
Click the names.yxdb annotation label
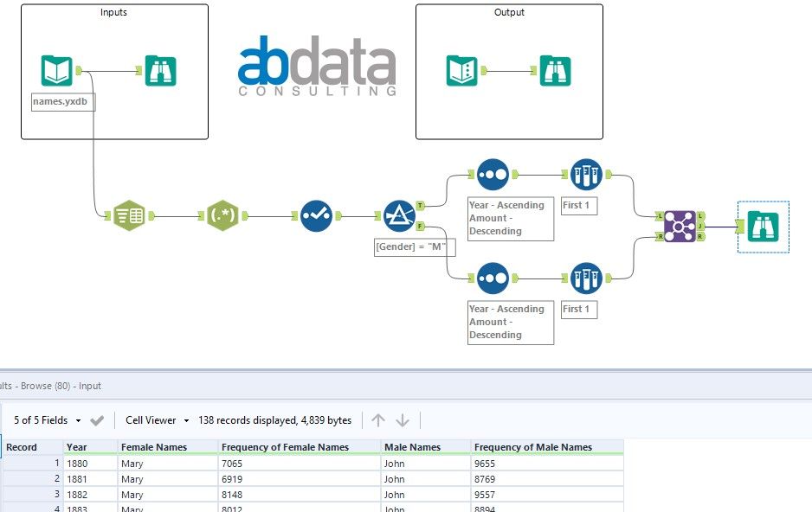point(63,102)
